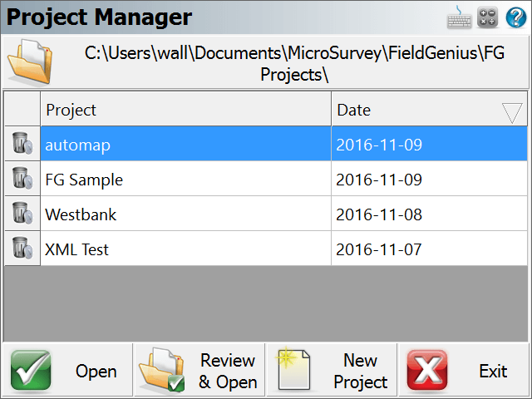Delete the FG Sample project via trash icon
Screen dimensions: 532x399
(22, 179)
